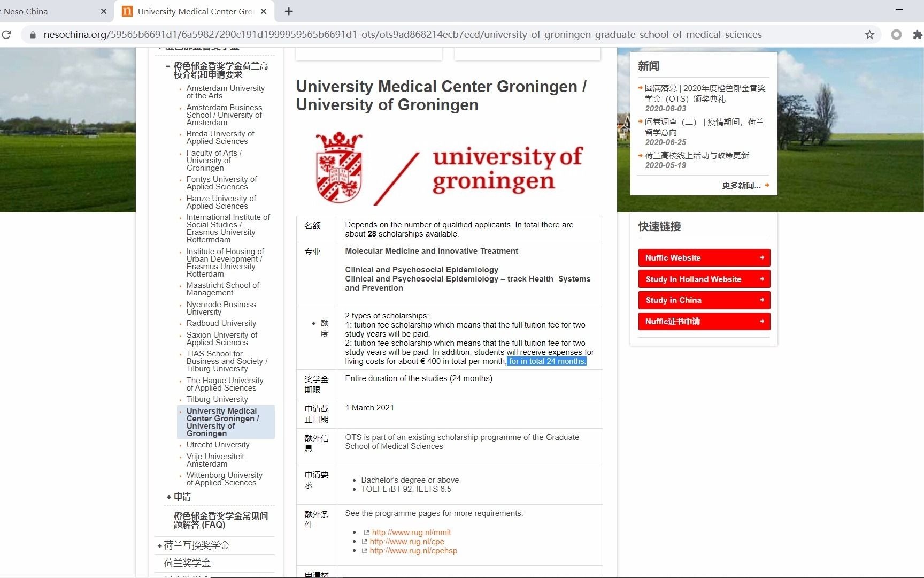The width and height of the screenshot is (924, 578).
Task: Click the address bar URL
Action: point(403,35)
